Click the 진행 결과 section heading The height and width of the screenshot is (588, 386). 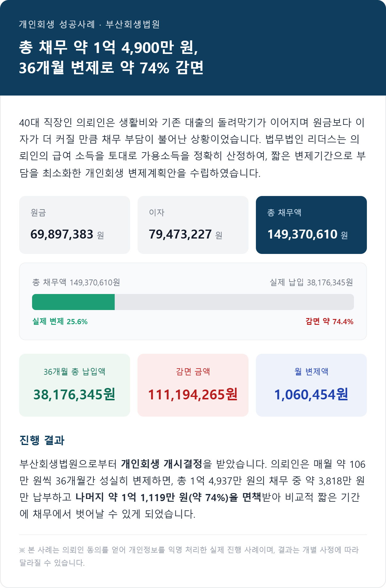(x=42, y=440)
